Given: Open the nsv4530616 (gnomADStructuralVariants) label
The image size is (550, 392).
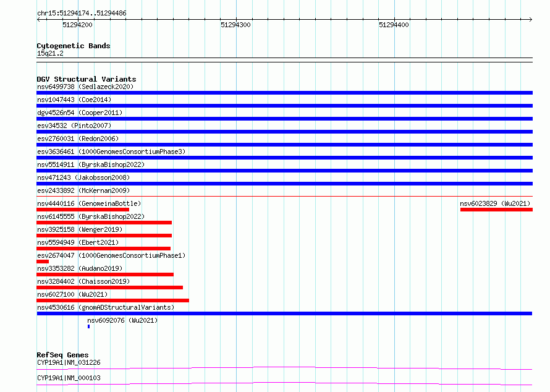Looking at the screenshot, I should point(106,307).
